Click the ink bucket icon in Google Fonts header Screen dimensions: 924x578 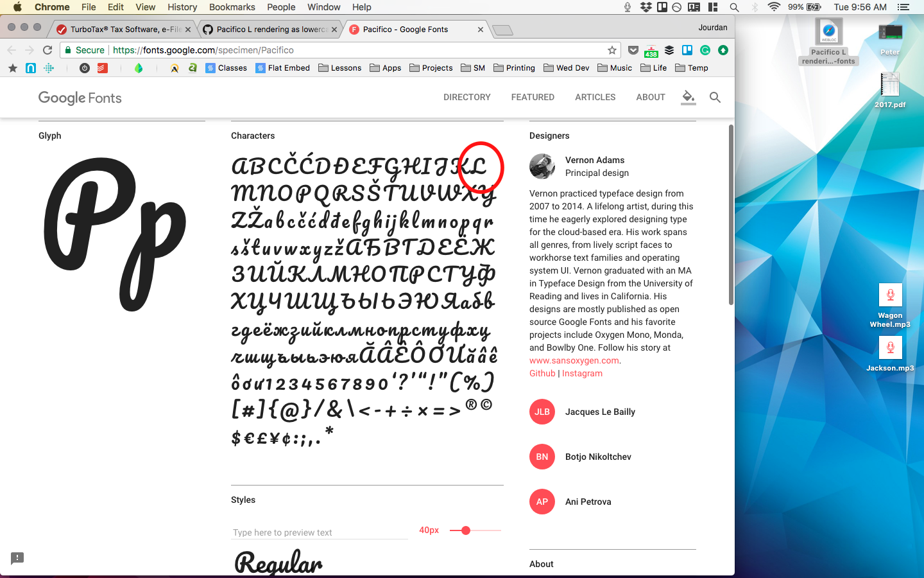(x=688, y=97)
